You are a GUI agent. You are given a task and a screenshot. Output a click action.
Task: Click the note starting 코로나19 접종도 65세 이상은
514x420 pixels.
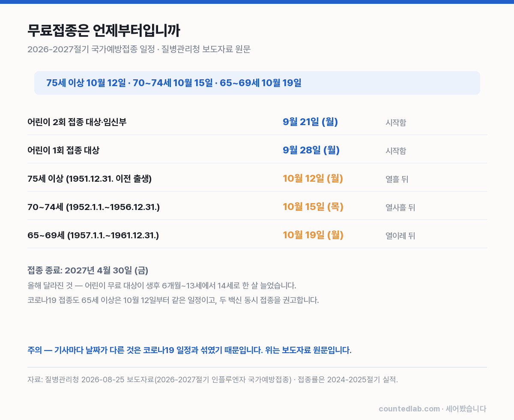(173, 300)
